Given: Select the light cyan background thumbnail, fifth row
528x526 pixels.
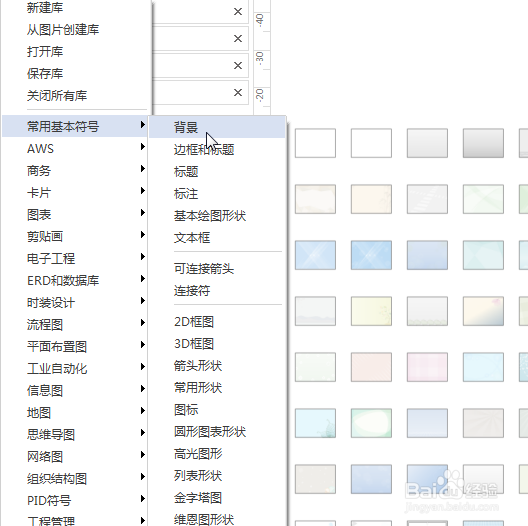Looking at the screenshot, I should coord(483,367).
